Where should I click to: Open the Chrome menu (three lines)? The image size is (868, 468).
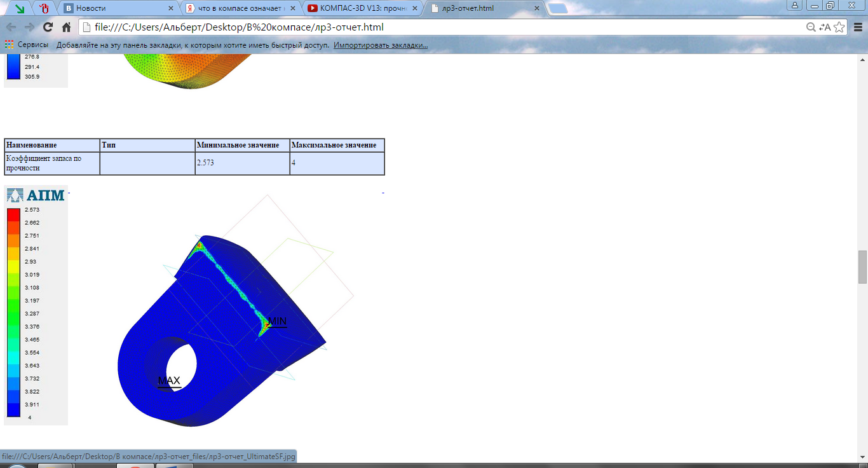click(x=858, y=27)
